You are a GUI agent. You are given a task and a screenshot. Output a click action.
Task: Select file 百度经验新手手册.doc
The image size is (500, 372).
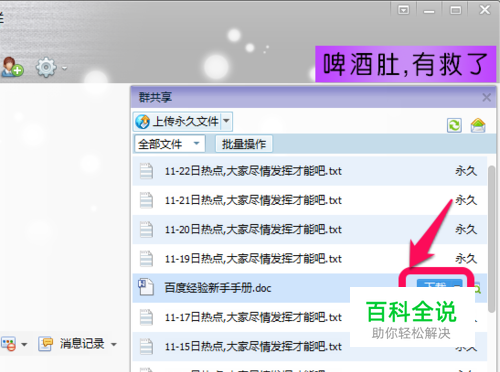coord(310,288)
